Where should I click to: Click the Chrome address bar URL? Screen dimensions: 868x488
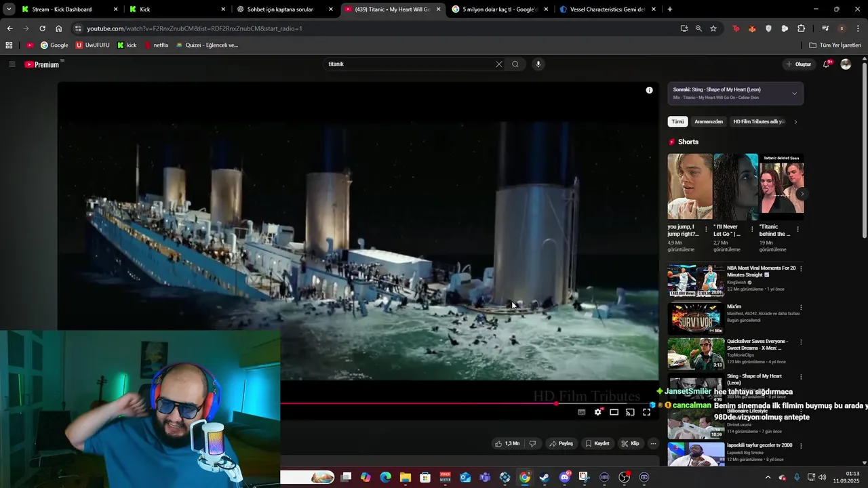pos(195,28)
